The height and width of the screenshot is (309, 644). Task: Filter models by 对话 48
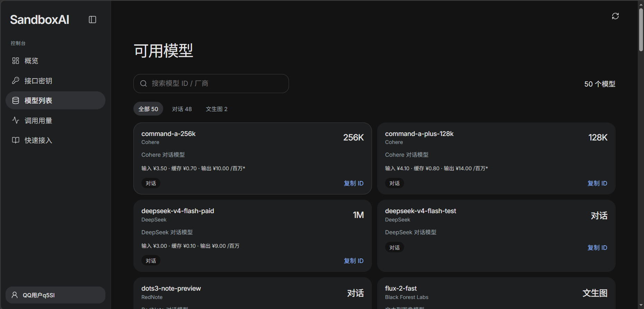pos(182,109)
